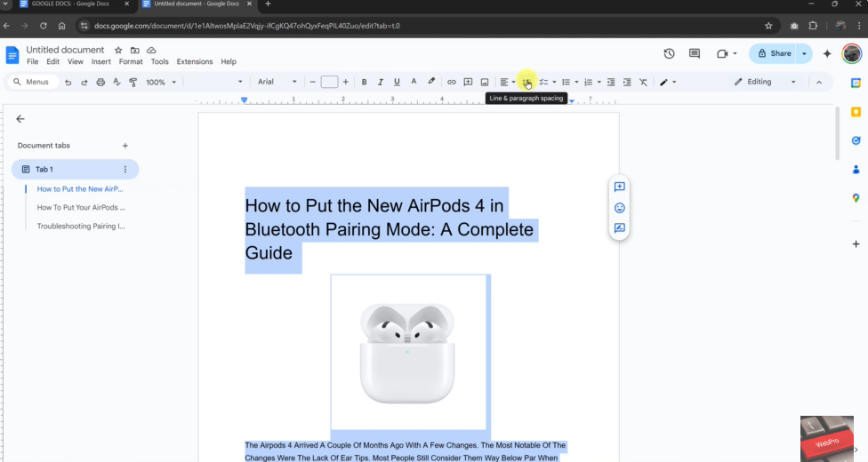This screenshot has height=462, width=868.
Task: Open numbered list options dropdown arrow
Action: [x=599, y=82]
